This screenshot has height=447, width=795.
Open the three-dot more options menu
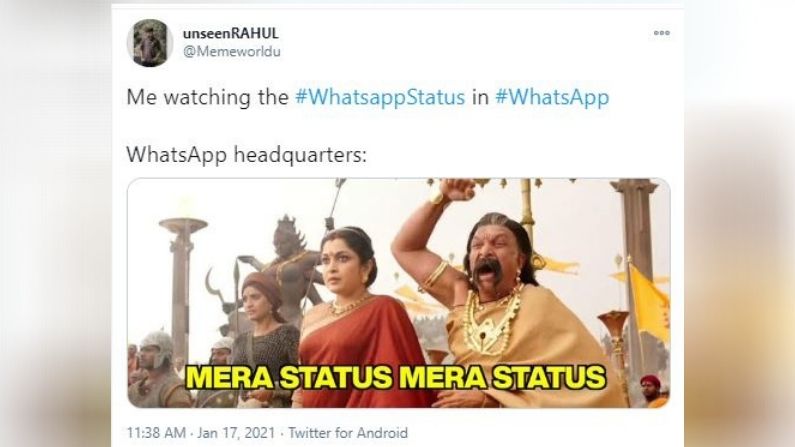661,33
